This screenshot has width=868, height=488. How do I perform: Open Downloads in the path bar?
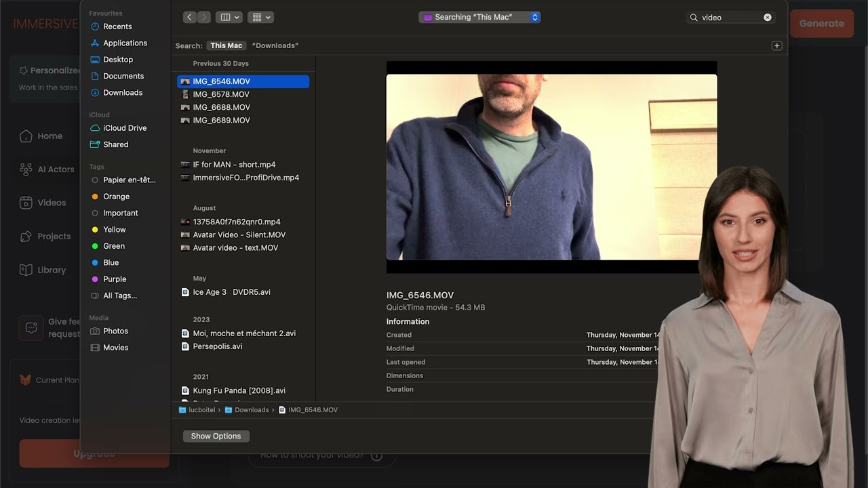pyautogui.click(x=246, y=410)
